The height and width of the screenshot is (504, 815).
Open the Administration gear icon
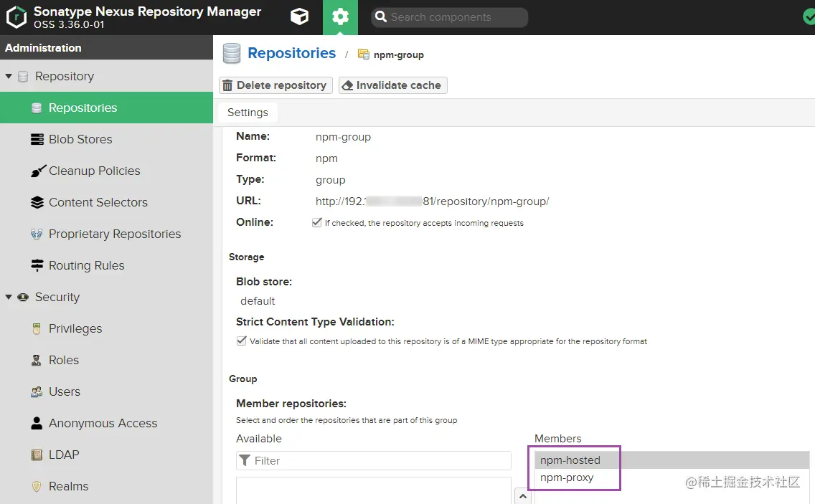(x=340, y=17)
